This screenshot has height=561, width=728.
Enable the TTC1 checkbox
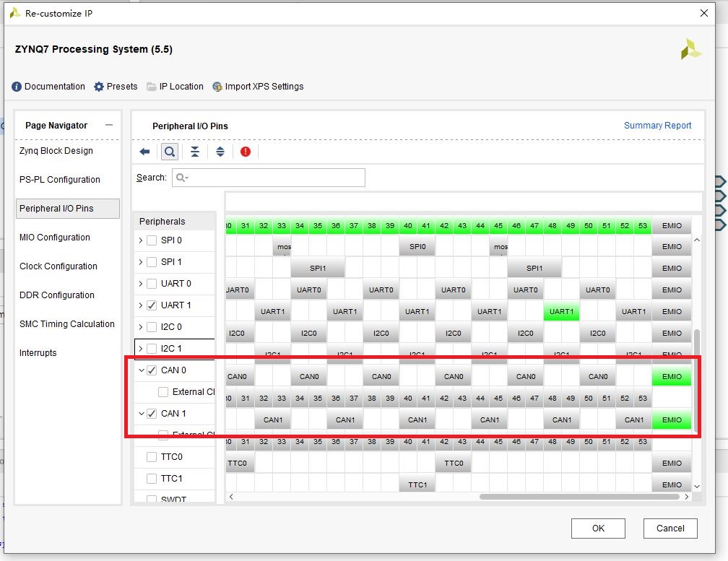[152, 479]
